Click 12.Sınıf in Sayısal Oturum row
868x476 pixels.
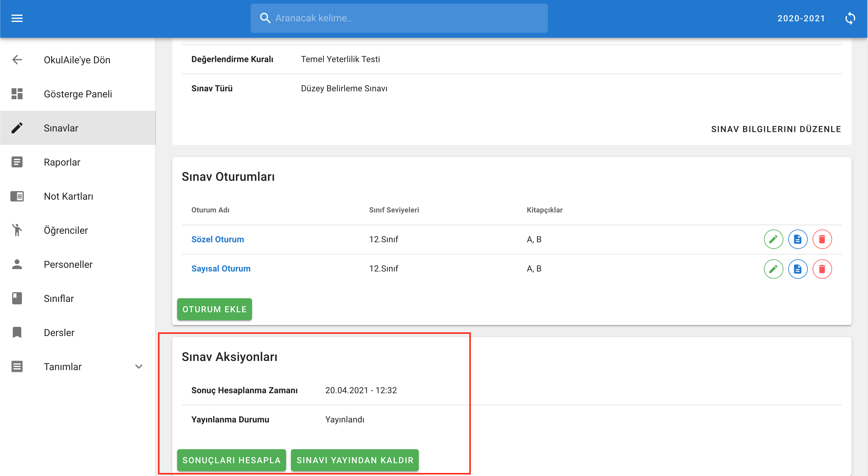pos(383,268)
